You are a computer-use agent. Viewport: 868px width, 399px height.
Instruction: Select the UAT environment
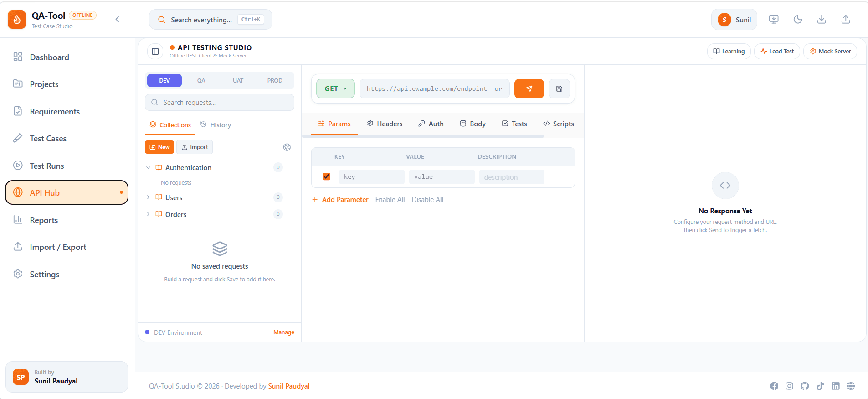click(238, 80)
